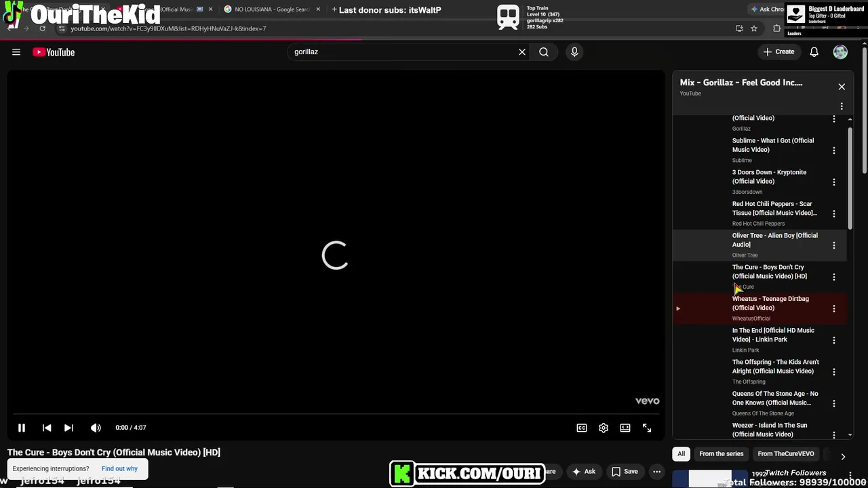868x488 pixels.
Task: Select the From TheCureVEVO chip
Action: coord(785,454)
